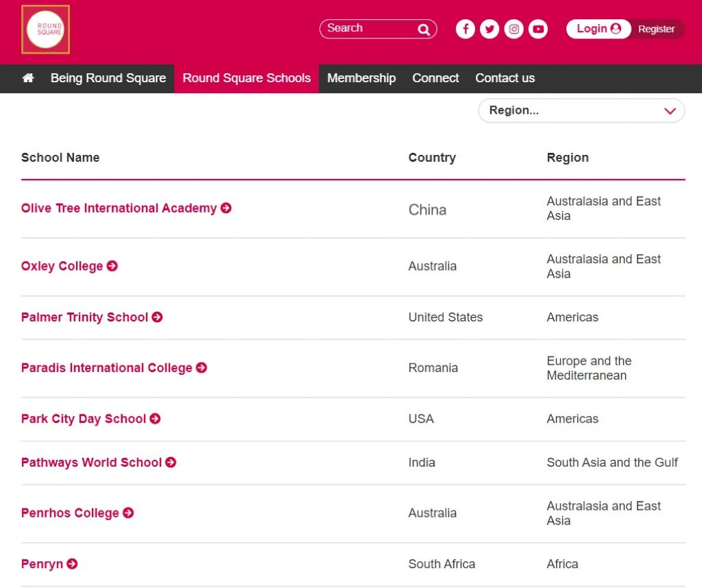
Task: Open the Being Round Square menu
Action: tap(108, 78)
